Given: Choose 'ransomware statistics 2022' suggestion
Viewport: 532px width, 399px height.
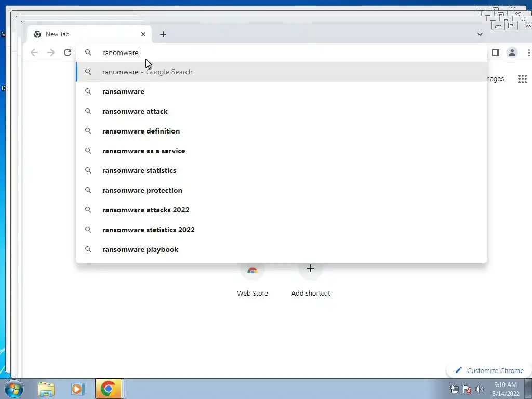Looking at the screenshot, I should (x=282, y=230).
